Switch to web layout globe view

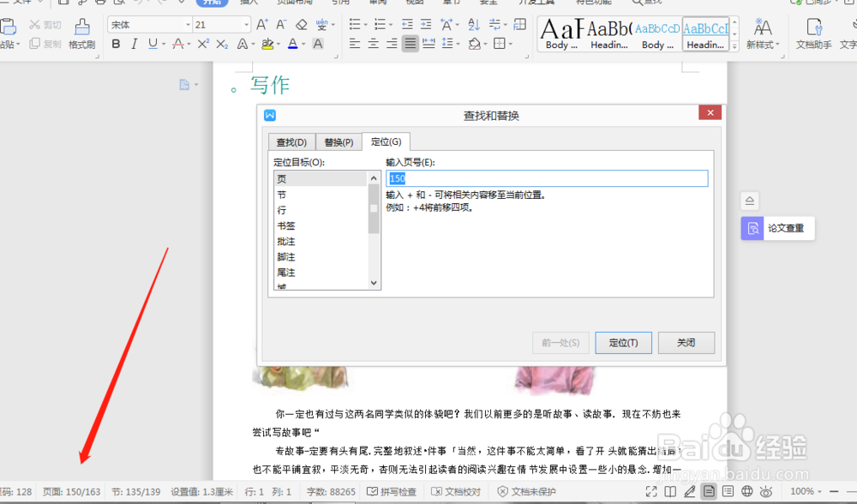click(x=746, y=491)
